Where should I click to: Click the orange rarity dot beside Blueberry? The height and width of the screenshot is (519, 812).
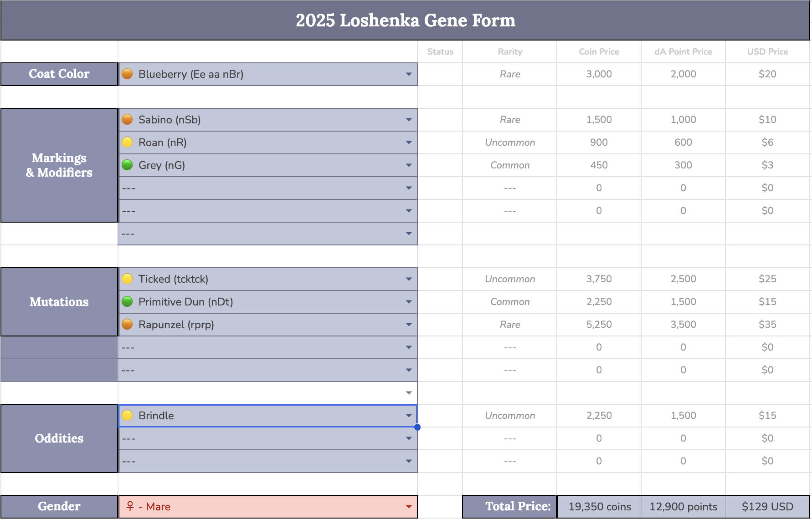[x=128, y=74]
